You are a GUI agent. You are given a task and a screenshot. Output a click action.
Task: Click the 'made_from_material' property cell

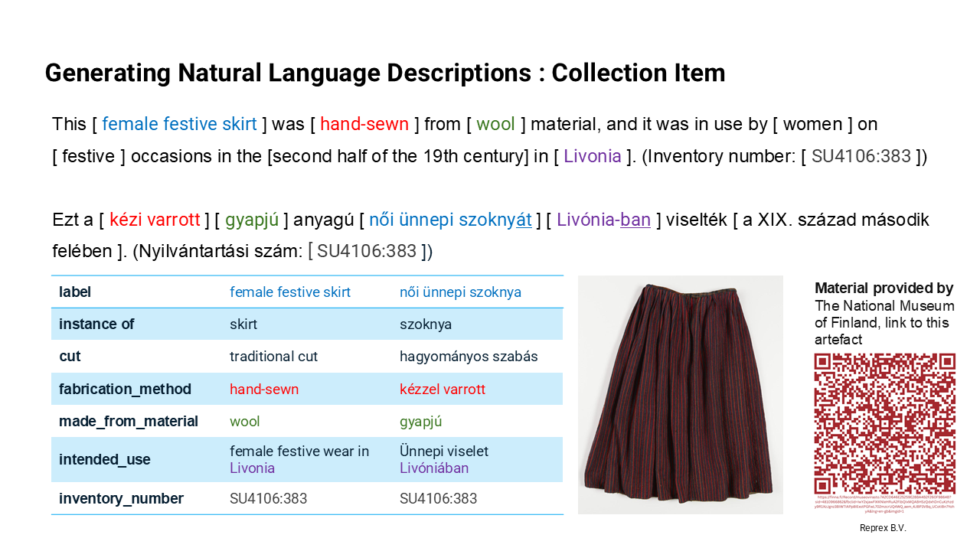click(x=136, y=421)
